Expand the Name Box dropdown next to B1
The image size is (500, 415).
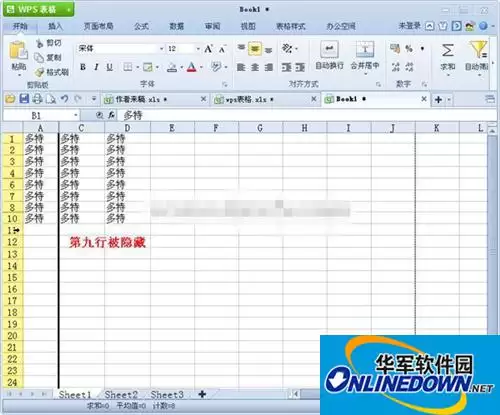[76, 115]
